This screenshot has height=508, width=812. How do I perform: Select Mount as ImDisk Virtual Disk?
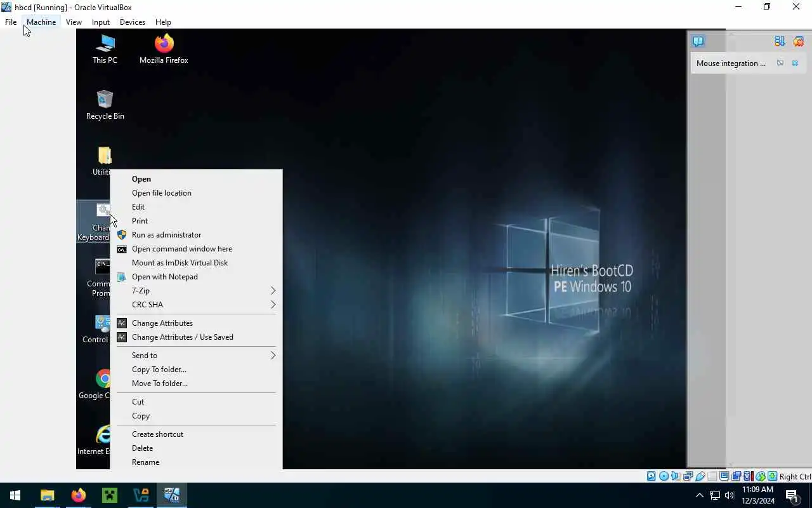click(196, 263)
